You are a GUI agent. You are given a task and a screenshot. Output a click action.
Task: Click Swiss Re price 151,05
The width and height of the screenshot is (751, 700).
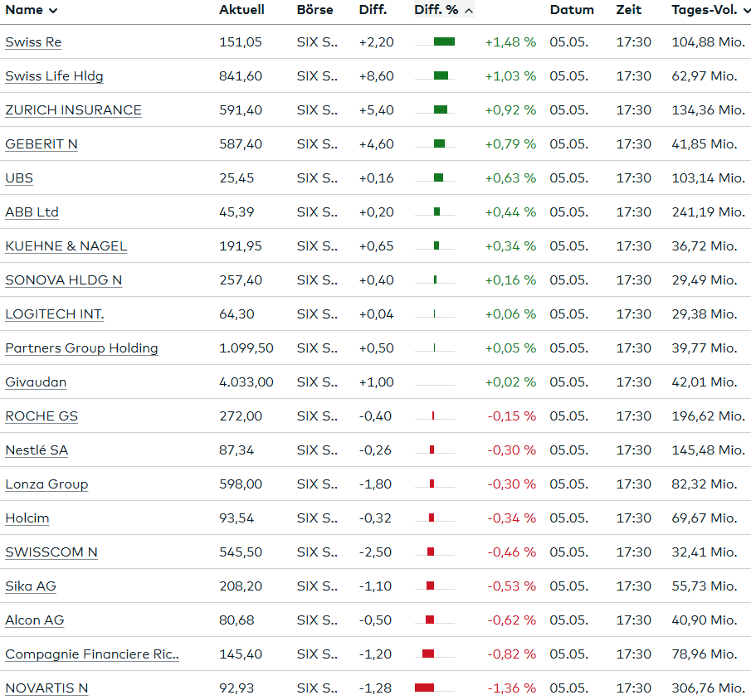[x=241, y=42]
